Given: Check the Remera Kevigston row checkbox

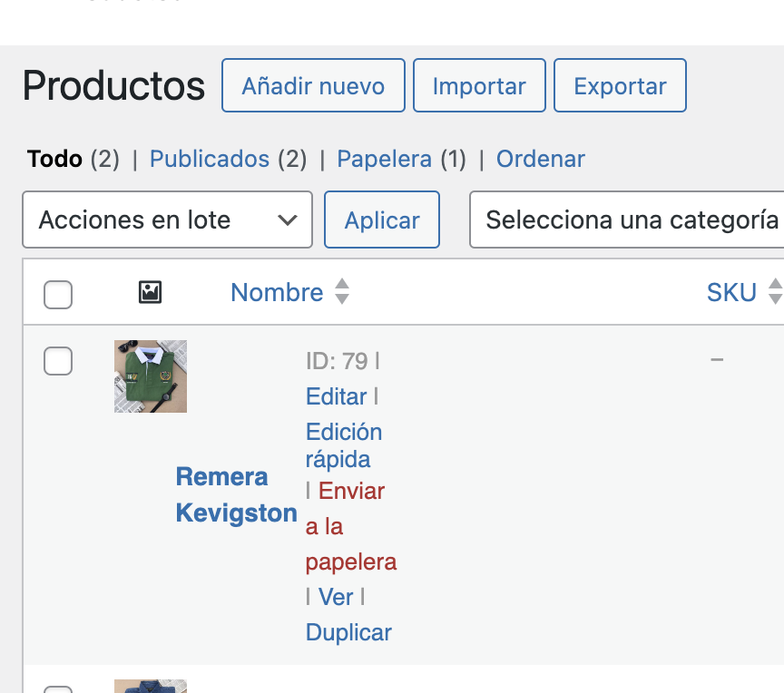Looking at the screenshot, I should pos(58,361).
